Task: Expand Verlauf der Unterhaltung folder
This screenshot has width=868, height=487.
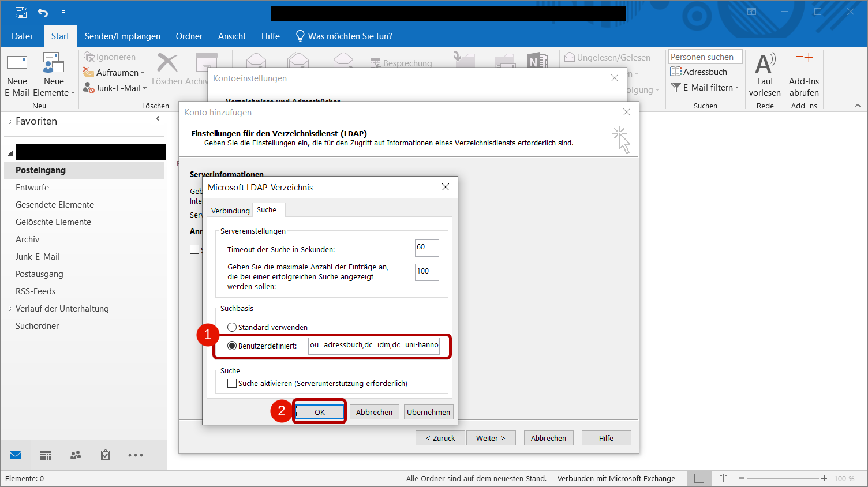Action: [10, 309]
